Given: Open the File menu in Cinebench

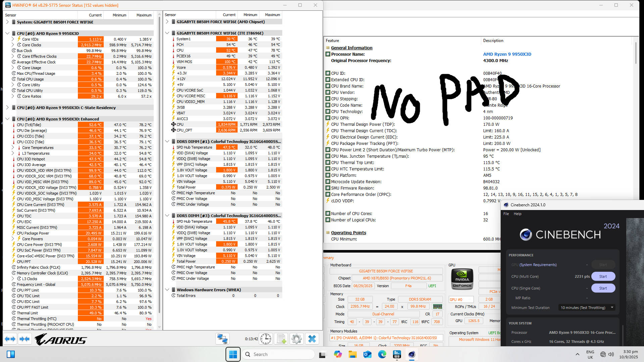Looking at the screenshot, I should click(x=506, y=214).
